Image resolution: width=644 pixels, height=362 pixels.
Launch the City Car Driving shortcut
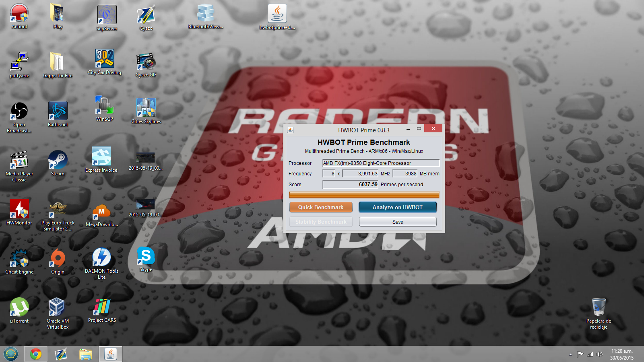tap(104, 62)
